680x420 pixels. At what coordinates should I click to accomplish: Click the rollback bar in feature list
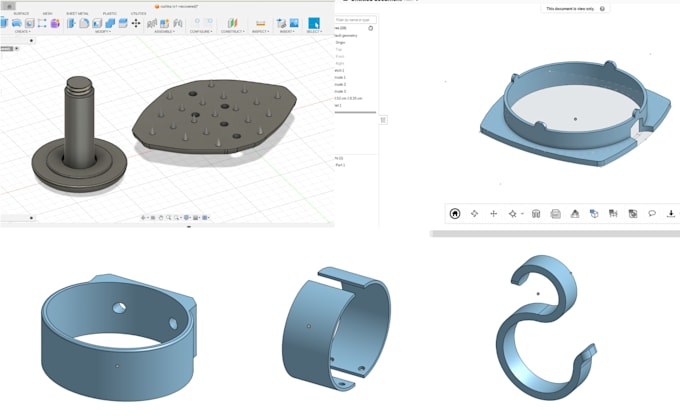pyautogui.click(x=355, y=112)
